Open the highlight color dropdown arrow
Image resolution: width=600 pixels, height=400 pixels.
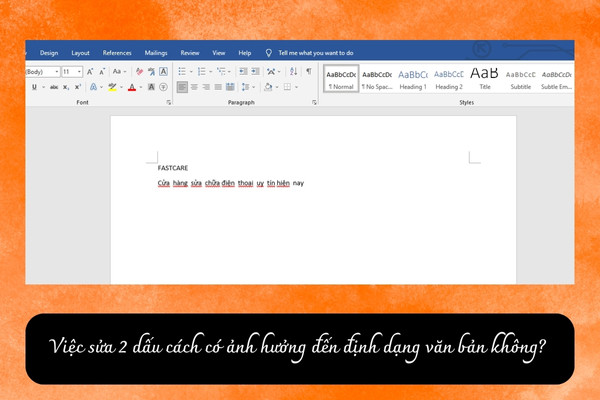coord(121,87)
